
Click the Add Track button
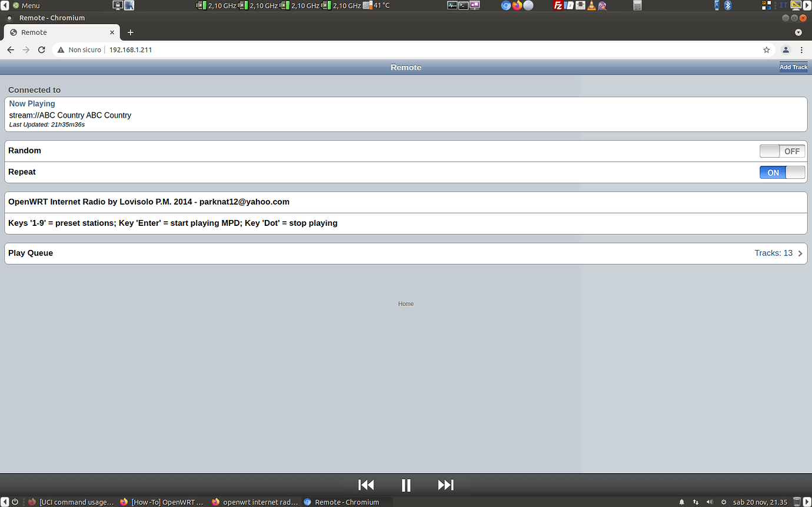[x=793, y=66]
